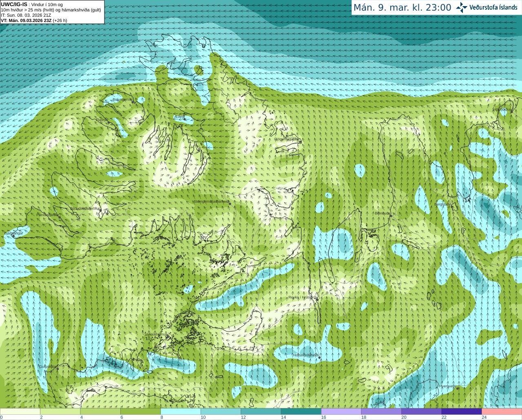This screenshot has width=522, height=420.
Task: Click the Flateyri station label
Action: point(102,119)
